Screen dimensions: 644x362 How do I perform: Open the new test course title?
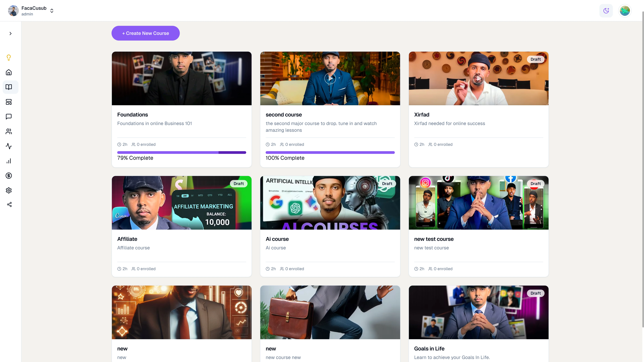[x=434, y=239]
